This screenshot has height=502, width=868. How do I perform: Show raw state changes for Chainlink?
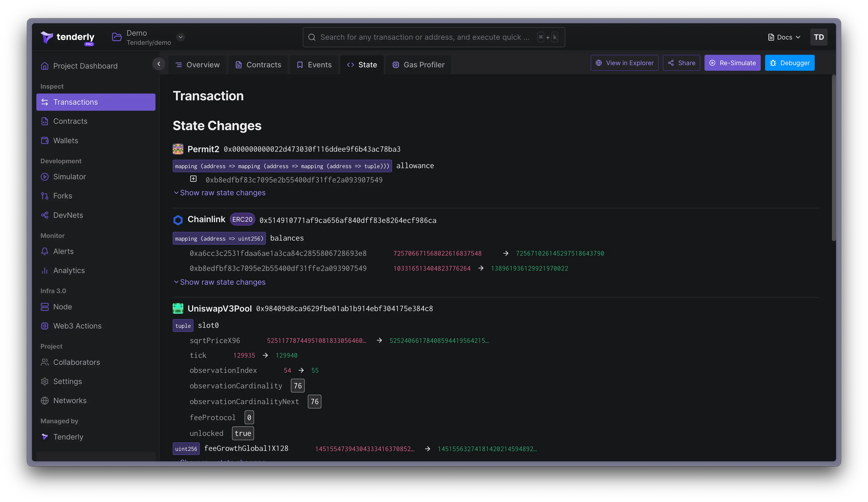pyautogui.click(x=219, y=282)
